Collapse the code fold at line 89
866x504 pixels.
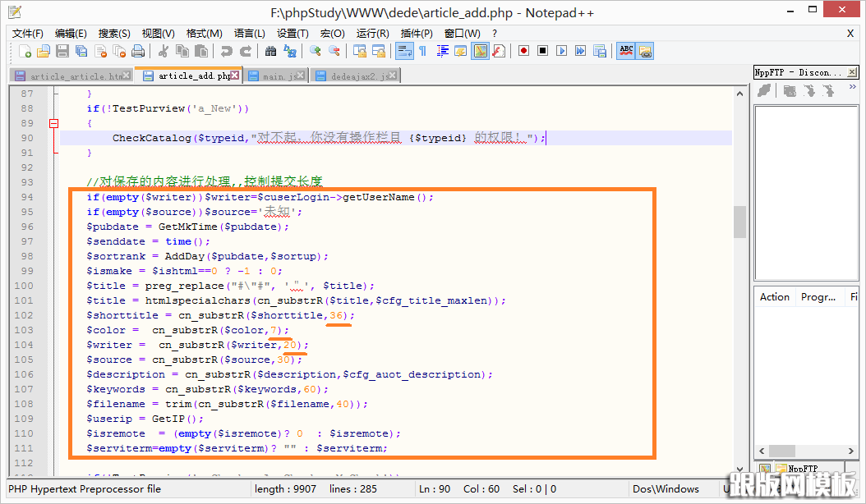point(53,123)
